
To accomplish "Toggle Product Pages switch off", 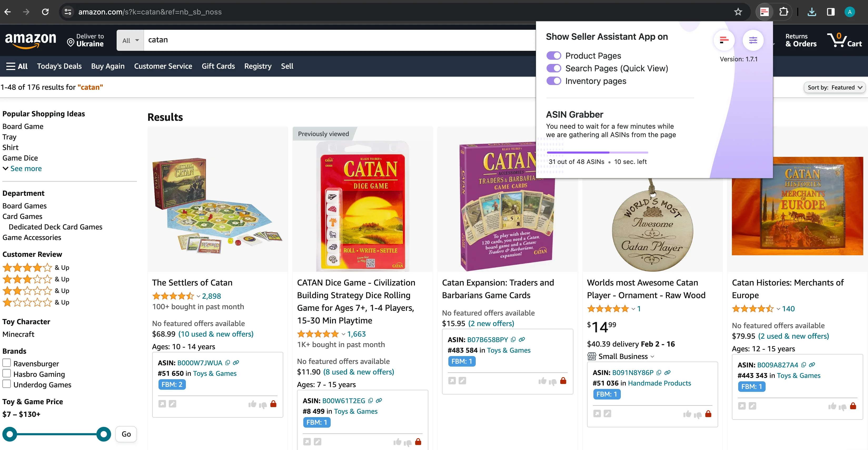I will [x=554, y=56].
